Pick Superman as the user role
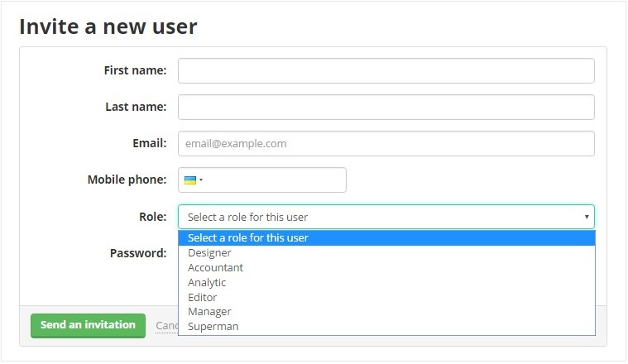This screenshot has width=628, height=364. pos(213,327)
